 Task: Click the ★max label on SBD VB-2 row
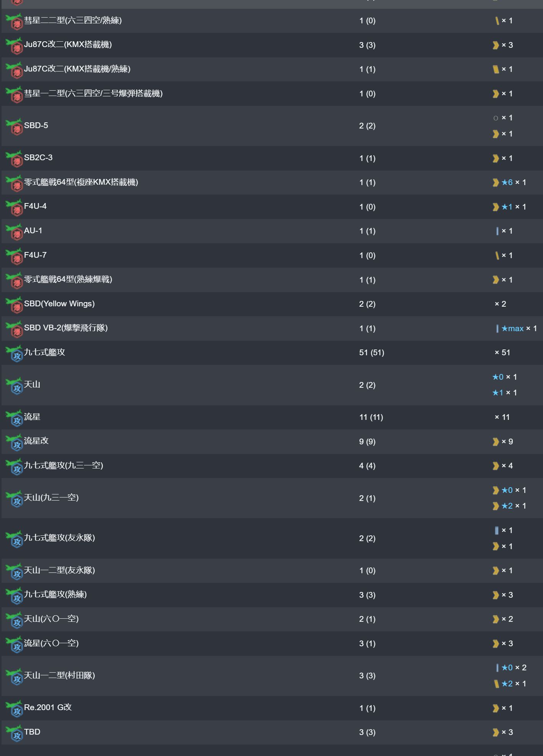(x=512, y=328)
